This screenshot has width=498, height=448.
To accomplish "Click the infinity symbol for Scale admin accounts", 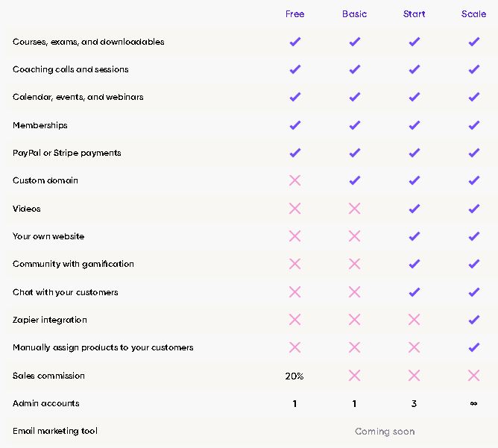I will pyautogui.click(x=474, y=403).
